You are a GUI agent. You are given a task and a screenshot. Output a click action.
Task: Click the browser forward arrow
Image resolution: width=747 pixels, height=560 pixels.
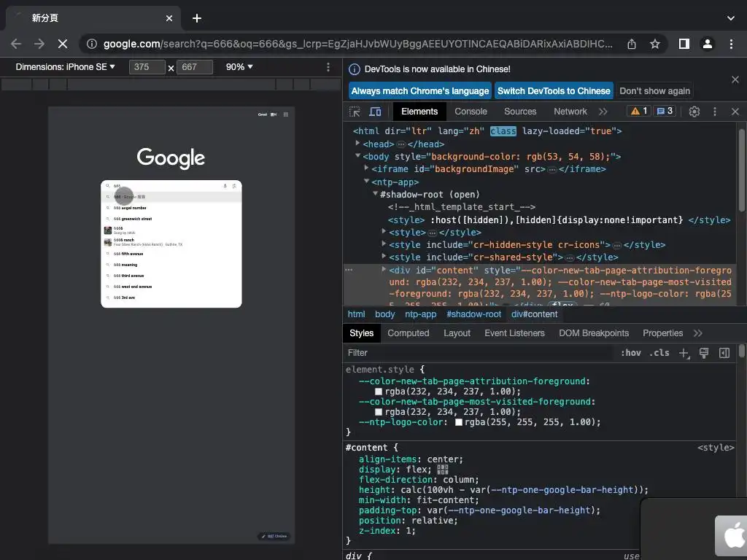(x=39, y=44)
